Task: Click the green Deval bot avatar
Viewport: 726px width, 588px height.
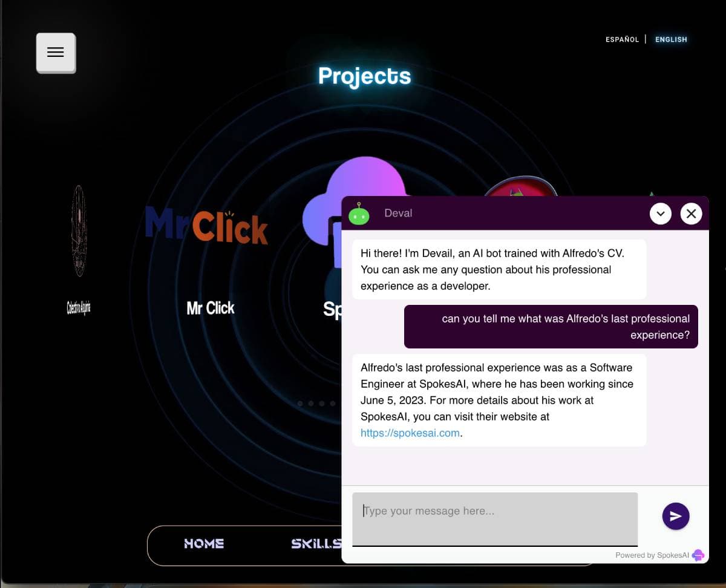Action: 359,214
